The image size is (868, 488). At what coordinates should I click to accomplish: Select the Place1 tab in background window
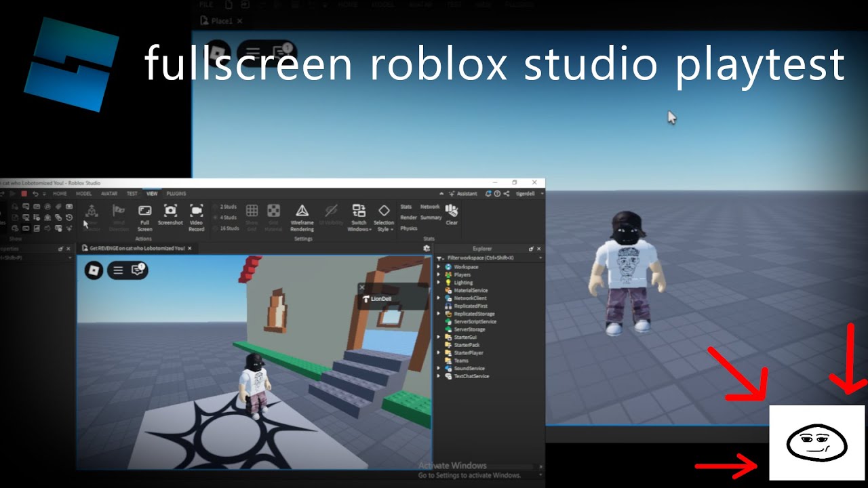[221, 21]
